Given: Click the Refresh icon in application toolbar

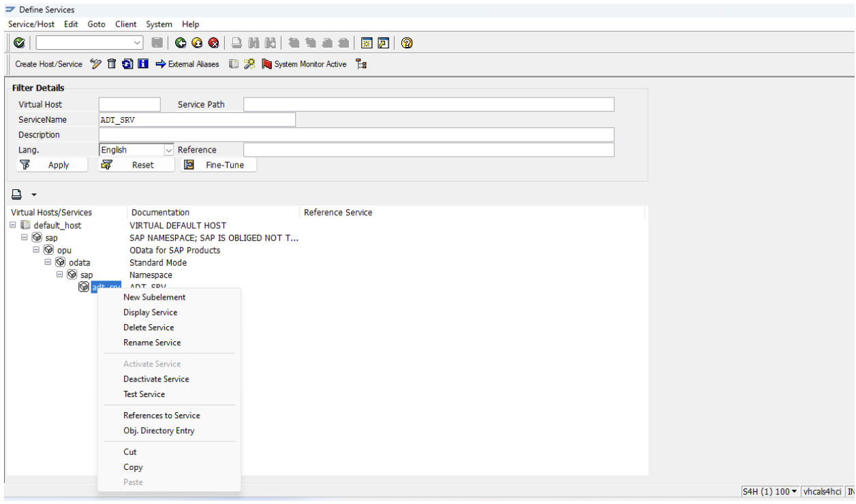Looking at the screenshot, I should 127,64.
